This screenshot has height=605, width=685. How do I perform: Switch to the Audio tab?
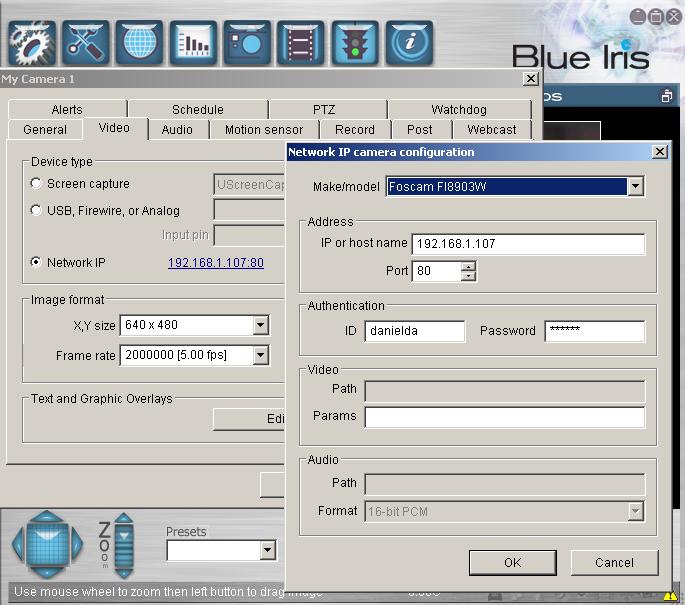(x=177, y=130)
